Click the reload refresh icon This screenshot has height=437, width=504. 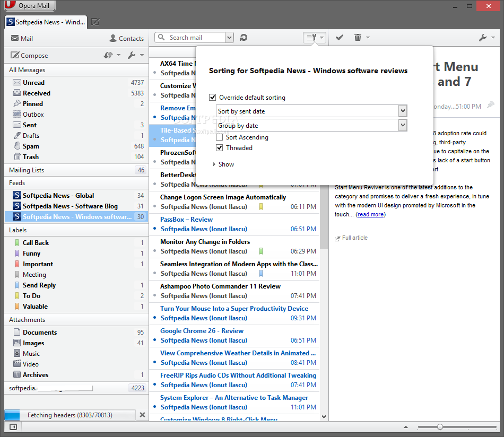[244, 38]
